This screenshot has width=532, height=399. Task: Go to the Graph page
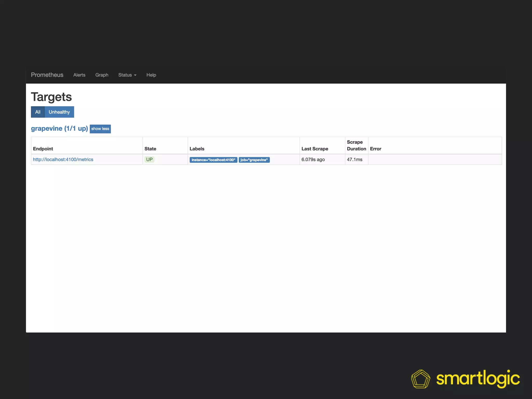click(x=102, y=75)
